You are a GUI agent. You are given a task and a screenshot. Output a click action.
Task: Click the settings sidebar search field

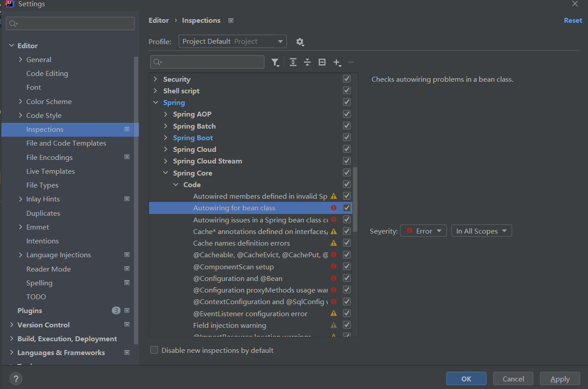tap(70, 24)
